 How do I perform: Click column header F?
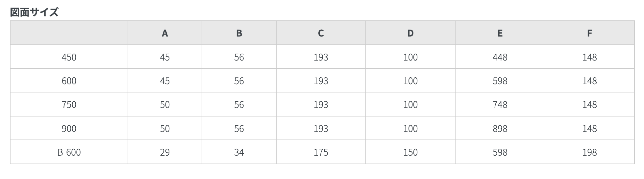(589, 33)
